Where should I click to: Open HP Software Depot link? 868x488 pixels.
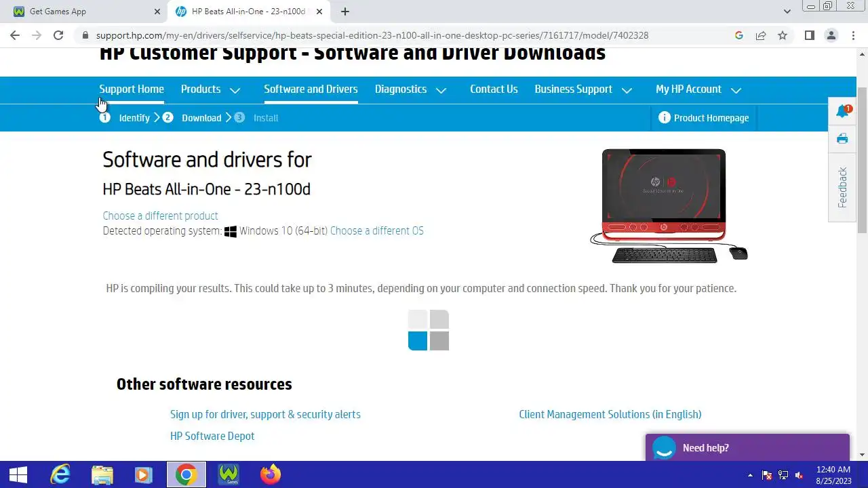[x=212, y=436]
